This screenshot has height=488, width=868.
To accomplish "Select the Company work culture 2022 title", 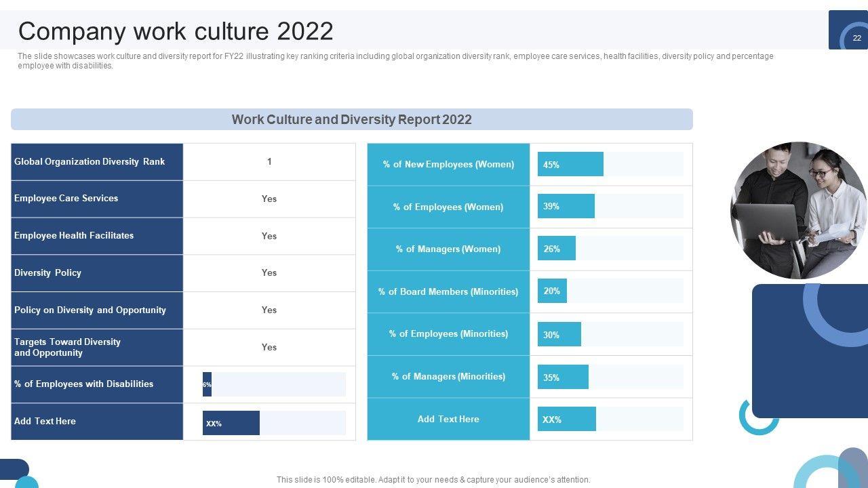I will pyautogui.click(x=176, y=31).
